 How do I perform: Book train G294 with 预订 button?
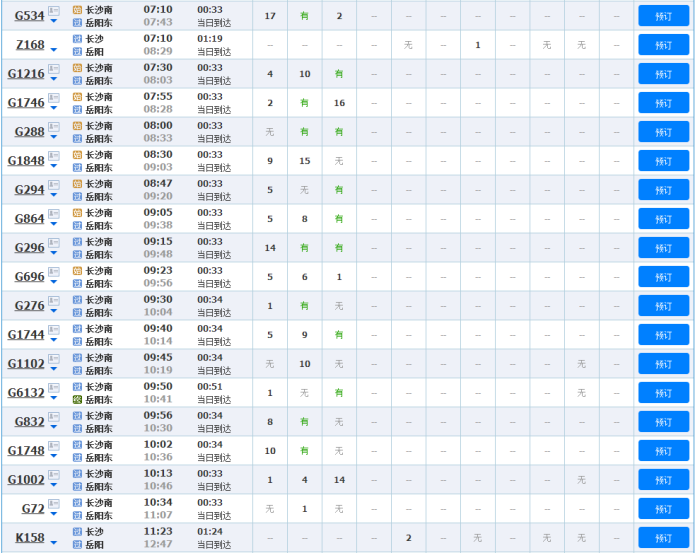(x=663, y=190)
